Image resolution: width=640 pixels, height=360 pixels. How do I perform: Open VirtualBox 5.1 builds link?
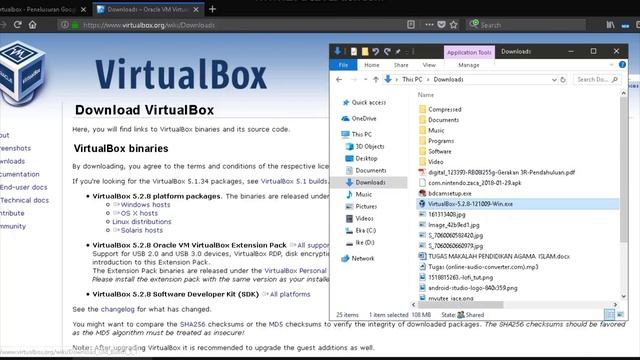(x=294, y=181)
